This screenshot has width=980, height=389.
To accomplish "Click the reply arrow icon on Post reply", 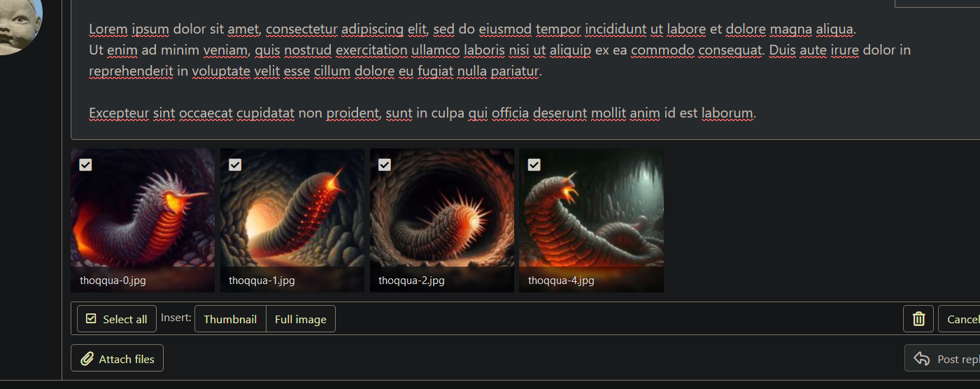I will pyautogui.click(x=922, y=359).
